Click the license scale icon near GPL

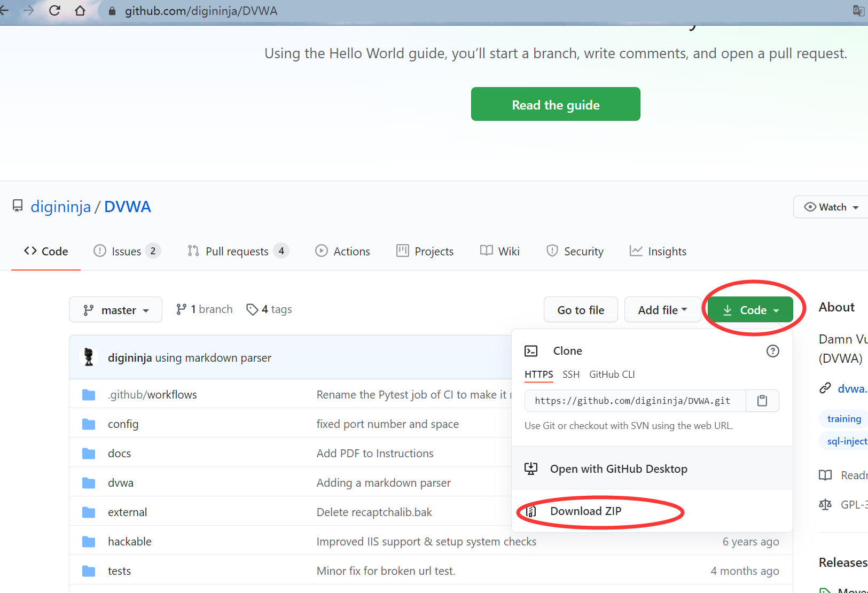pyautogui.click(x=825, y=504)
